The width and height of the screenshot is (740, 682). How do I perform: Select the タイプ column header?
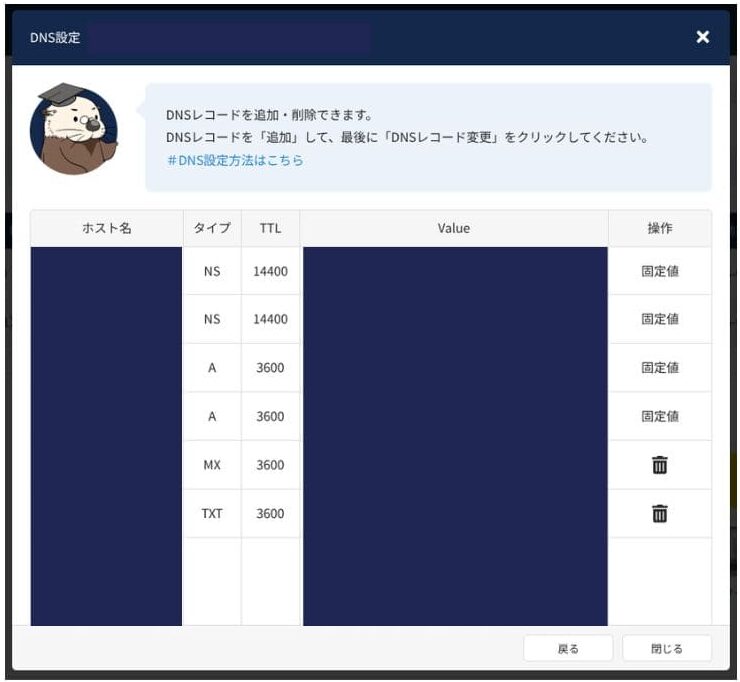[212, 228]
